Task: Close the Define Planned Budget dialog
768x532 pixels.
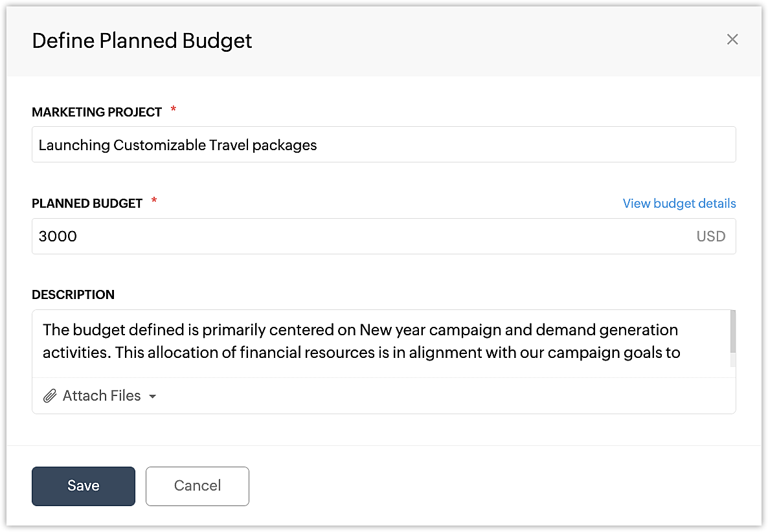Action: click(x=732, y=39)
